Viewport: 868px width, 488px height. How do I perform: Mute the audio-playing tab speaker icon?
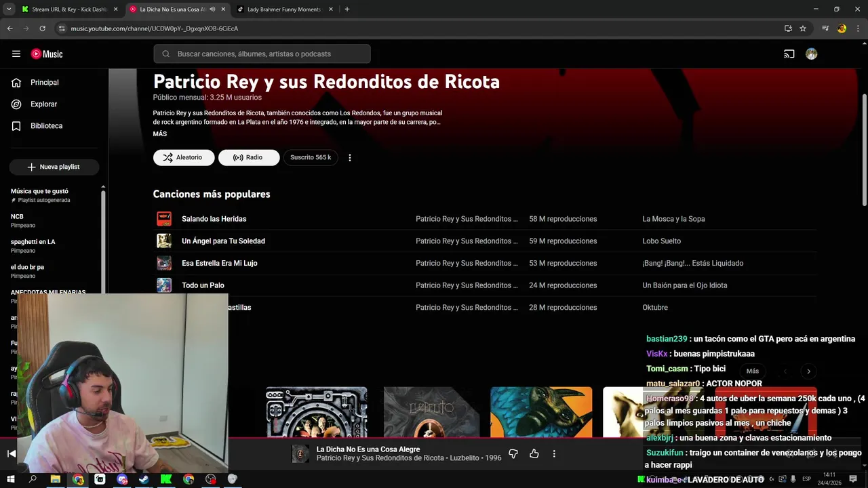(212, 9)
